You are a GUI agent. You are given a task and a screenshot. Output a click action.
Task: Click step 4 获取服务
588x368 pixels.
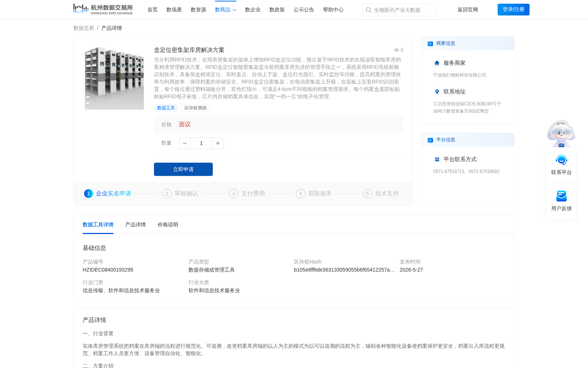coord(314,194)
